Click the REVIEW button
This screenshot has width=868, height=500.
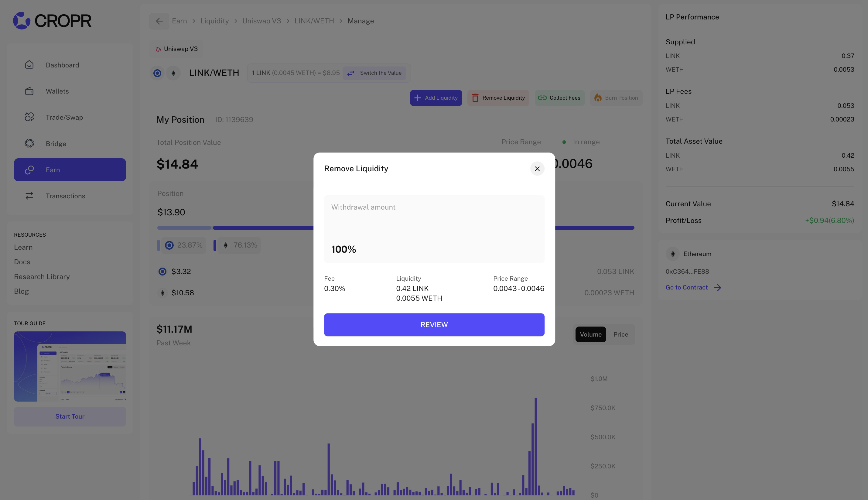(x=434, y=324)
